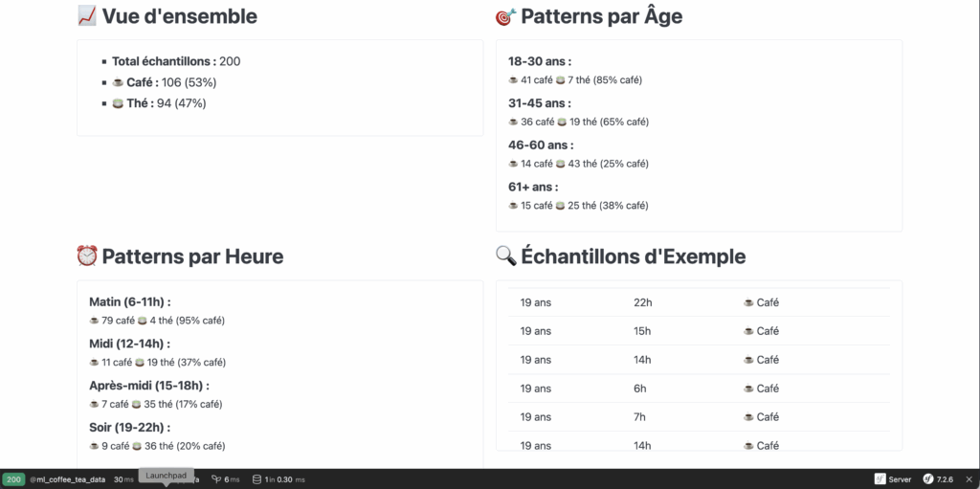Click the Midi (12-14h) label
Screen dimensions: 980x489
pyautogui.click(x=130, y=344)
